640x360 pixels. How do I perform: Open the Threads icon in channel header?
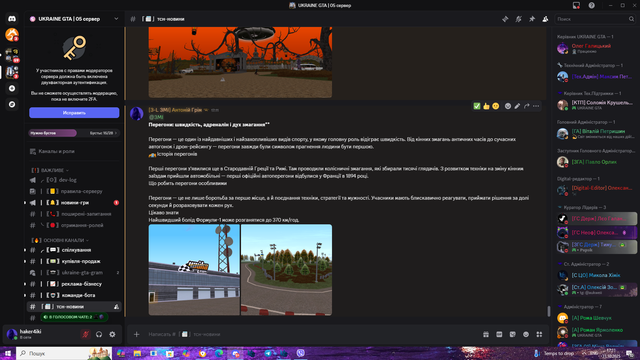[x=505, y=19]
